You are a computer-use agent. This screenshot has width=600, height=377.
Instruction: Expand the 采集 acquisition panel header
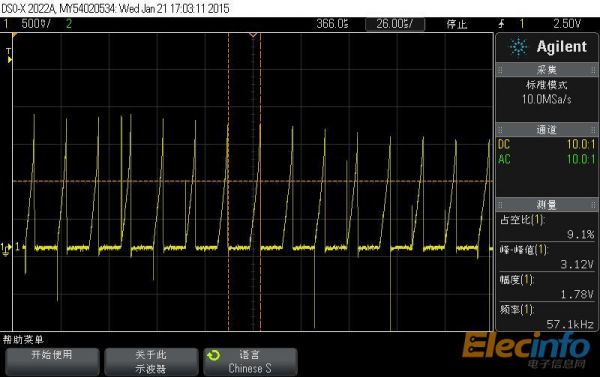546,70
